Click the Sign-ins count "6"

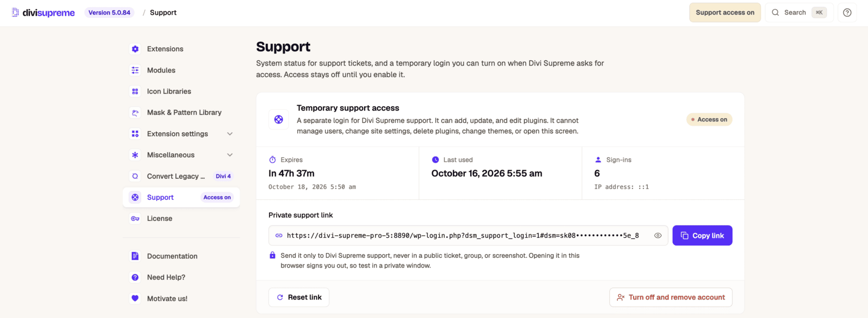(597, 173)
